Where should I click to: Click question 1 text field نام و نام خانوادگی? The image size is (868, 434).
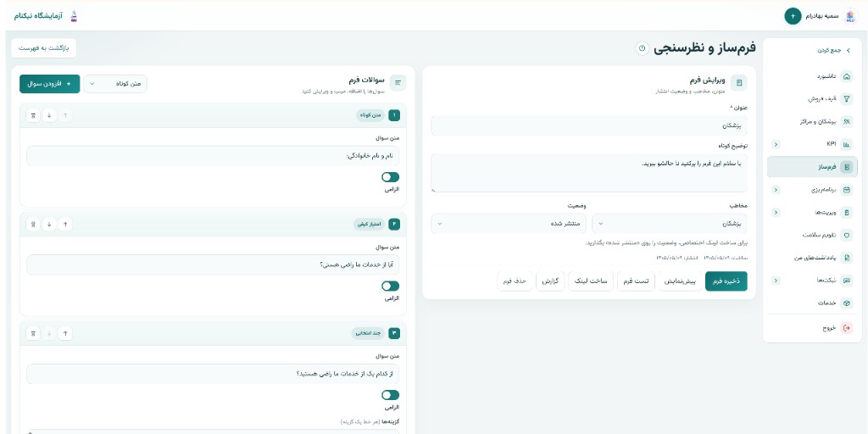[213, 156]
